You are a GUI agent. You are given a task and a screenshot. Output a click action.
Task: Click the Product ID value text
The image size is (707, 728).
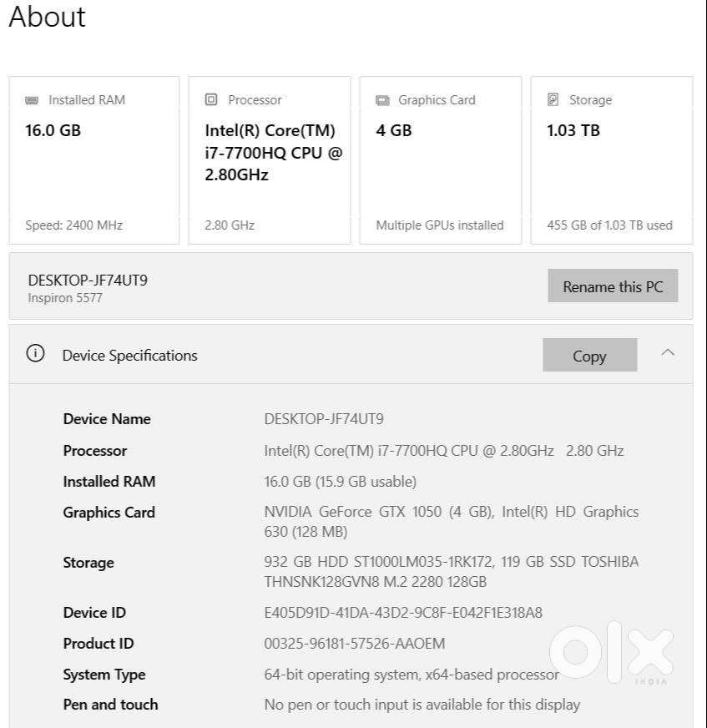[354, 644]
